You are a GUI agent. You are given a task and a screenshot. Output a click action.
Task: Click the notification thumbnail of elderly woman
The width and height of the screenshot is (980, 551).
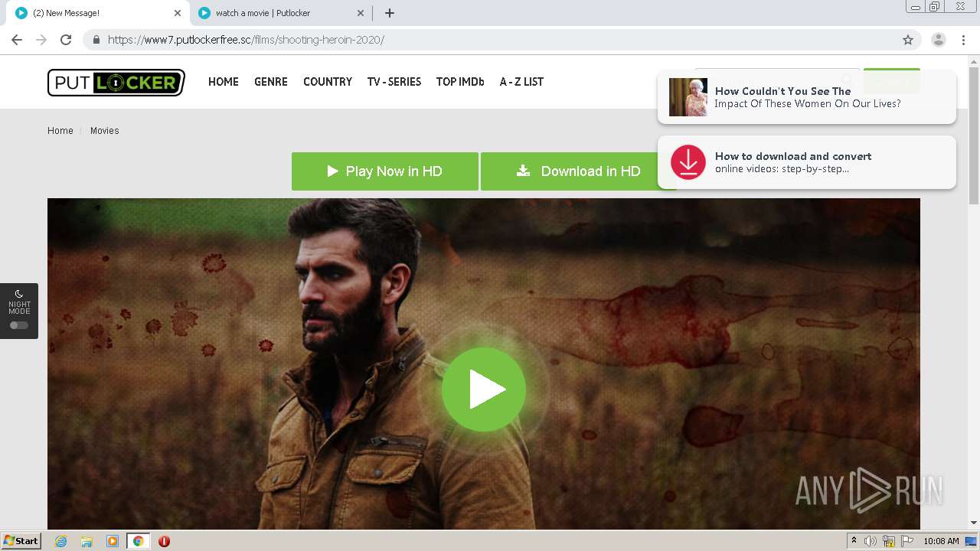(688, 97)
